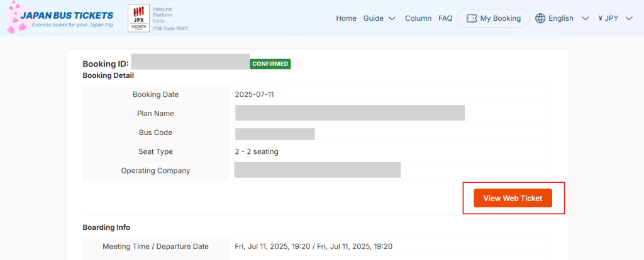Click the JPX Growth badge logo

point(139,18)
